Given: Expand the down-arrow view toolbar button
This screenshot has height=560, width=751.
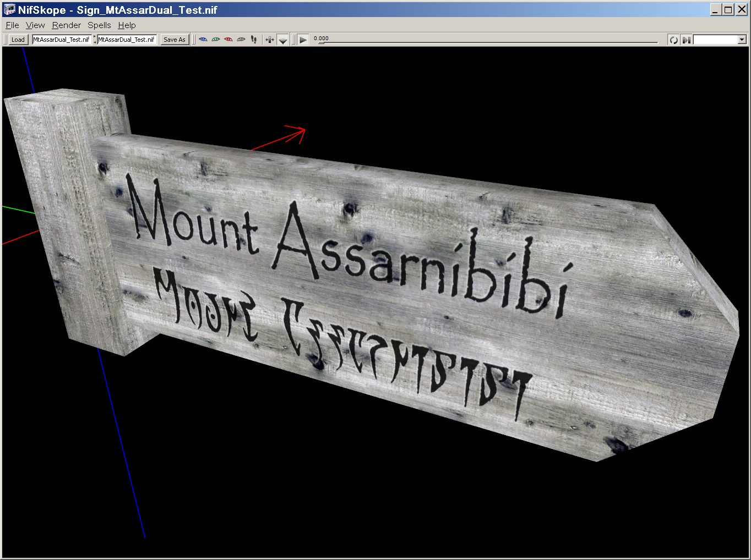Looking at the screenshot, I should coord(282,40).
